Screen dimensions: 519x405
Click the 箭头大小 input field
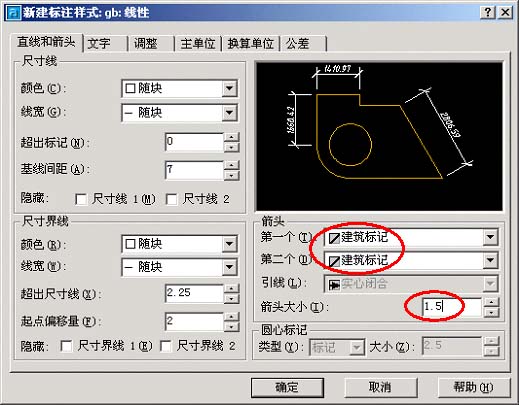click(x=451, y=306)
